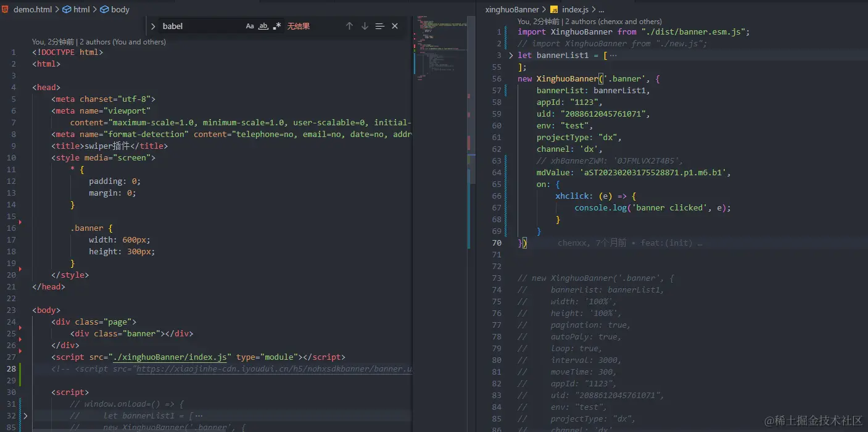Click the JS file icon in breadcrumb
Image resolution: width=868 pixels, height=432 pixels.
click(554, 9)
